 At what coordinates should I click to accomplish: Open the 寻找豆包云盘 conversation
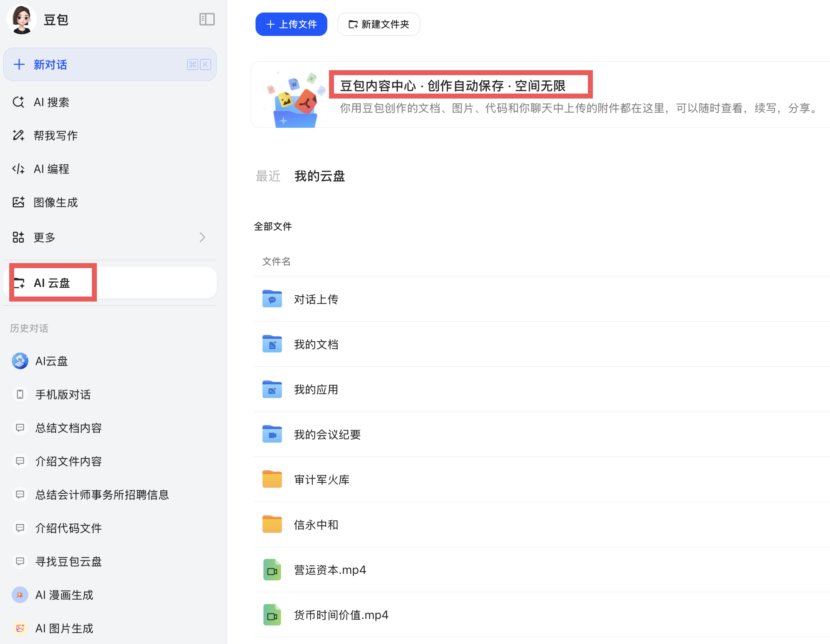point(110,561)
